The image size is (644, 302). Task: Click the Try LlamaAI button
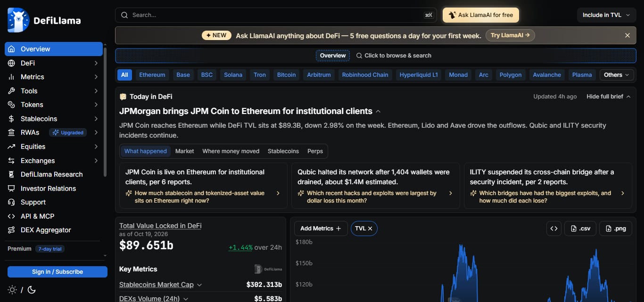pos(510,35)
